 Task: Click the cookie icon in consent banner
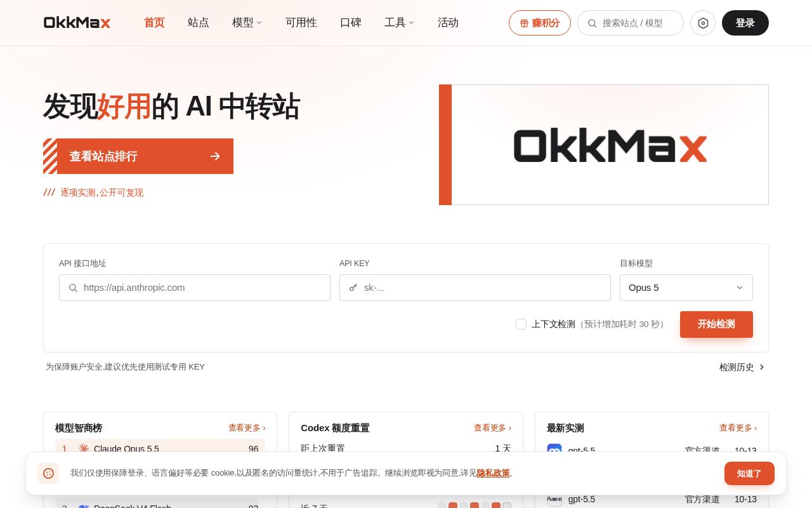click(48, 473)
